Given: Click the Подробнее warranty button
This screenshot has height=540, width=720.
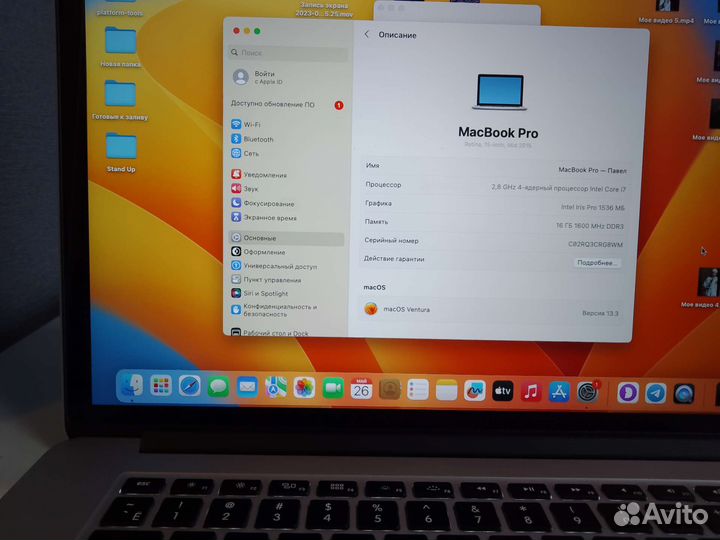Looking at the screenshot, I should (x=596, y=263).
